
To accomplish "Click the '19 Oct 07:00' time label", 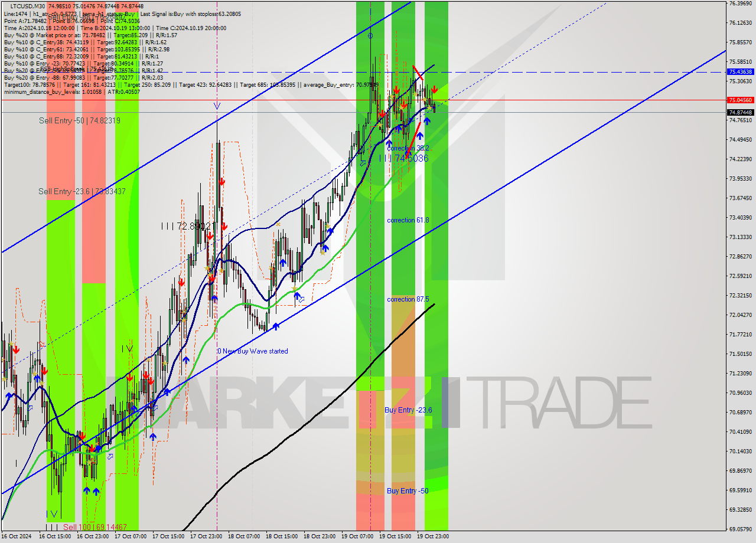I will pos(357,537).
